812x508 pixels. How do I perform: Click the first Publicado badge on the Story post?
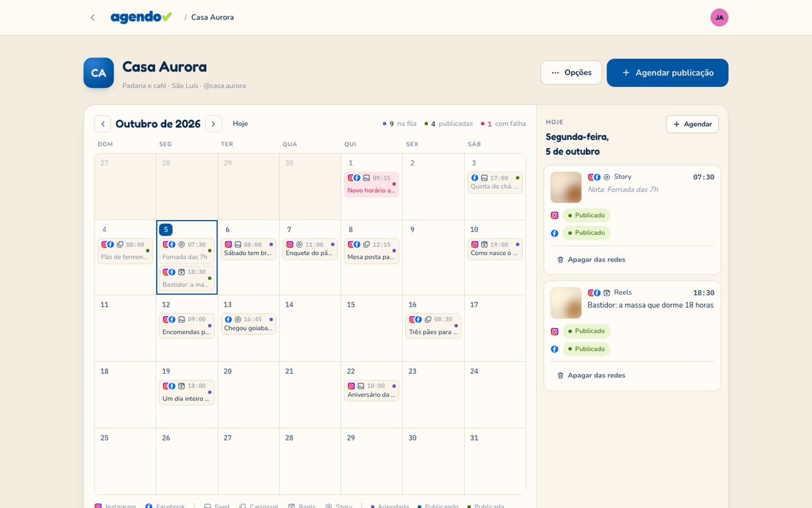click(x=587, y=216)
